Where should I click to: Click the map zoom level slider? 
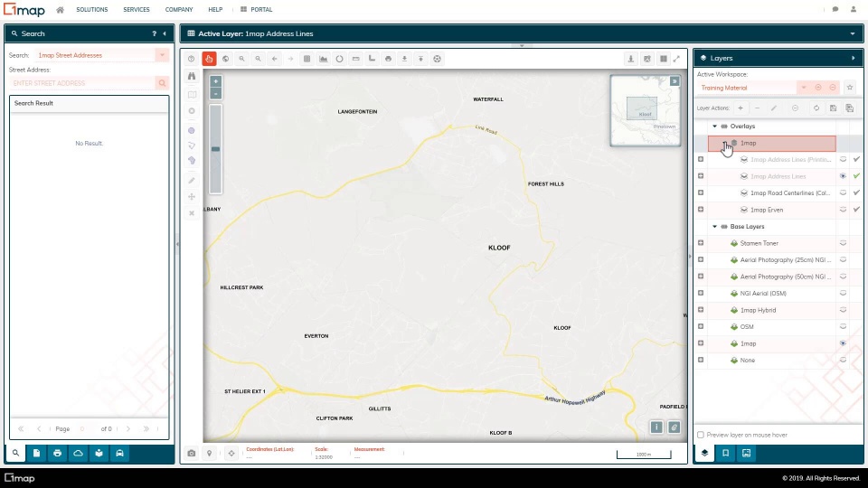coord(215,149)
